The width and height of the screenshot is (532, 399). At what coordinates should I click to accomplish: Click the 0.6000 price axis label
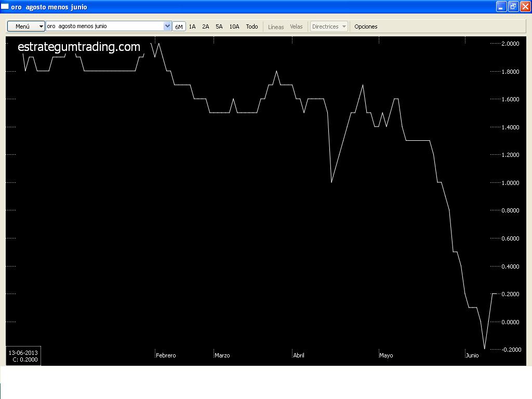click(510, 238)
